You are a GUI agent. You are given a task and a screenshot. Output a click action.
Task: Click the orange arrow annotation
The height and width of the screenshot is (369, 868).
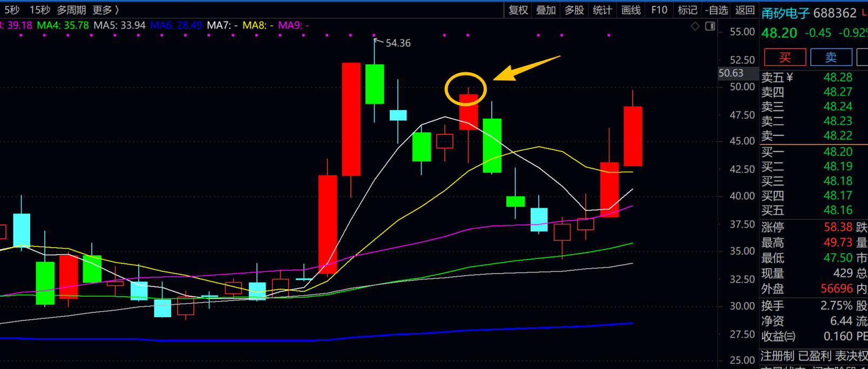pyautogui.click(x=527, y=68)
